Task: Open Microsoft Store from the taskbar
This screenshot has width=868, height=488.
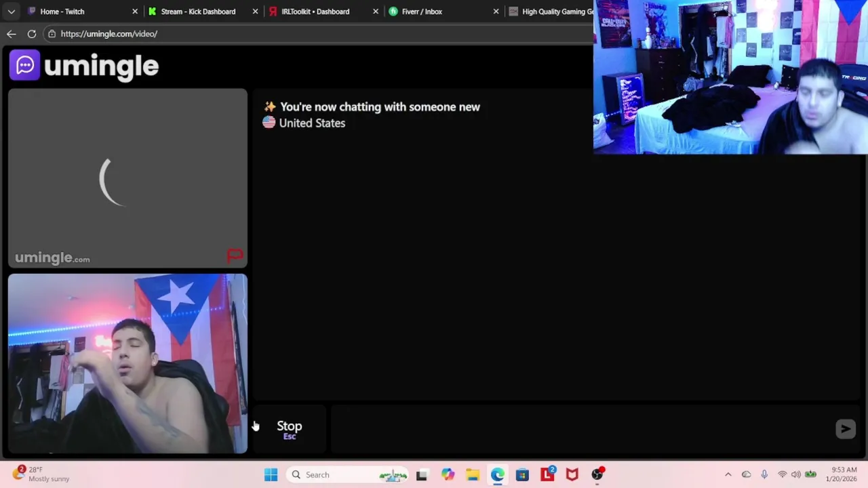Action: click(522, 474)
